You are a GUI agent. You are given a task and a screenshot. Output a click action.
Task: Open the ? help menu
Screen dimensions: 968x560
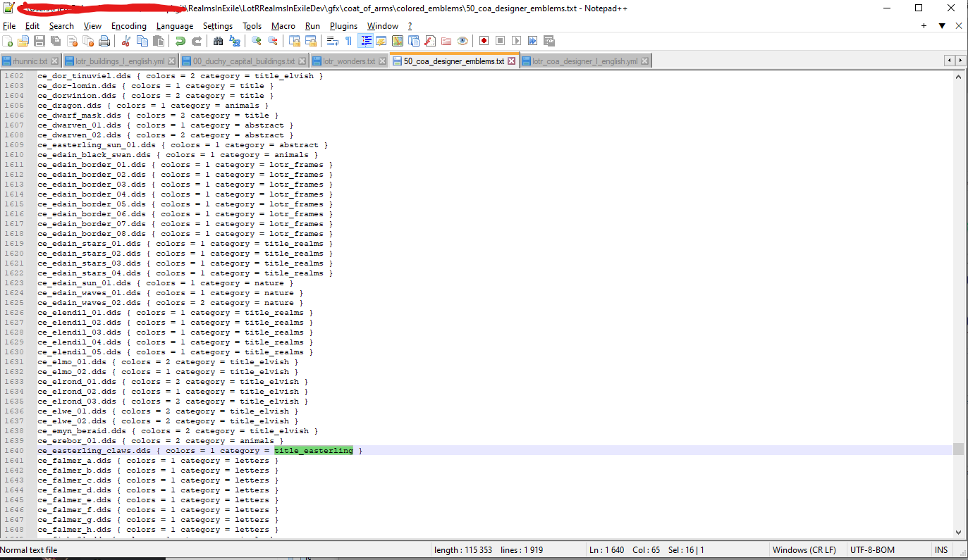(410, 25)
